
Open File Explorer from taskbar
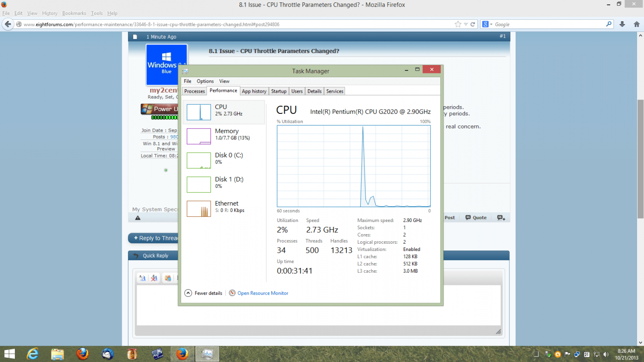(57, 354)
